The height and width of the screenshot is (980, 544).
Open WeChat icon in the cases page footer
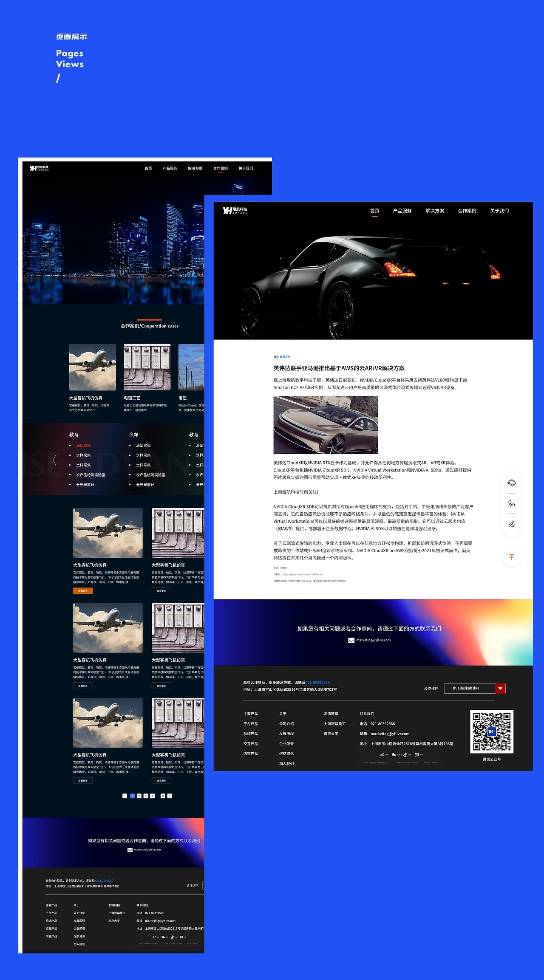(163, 937)
